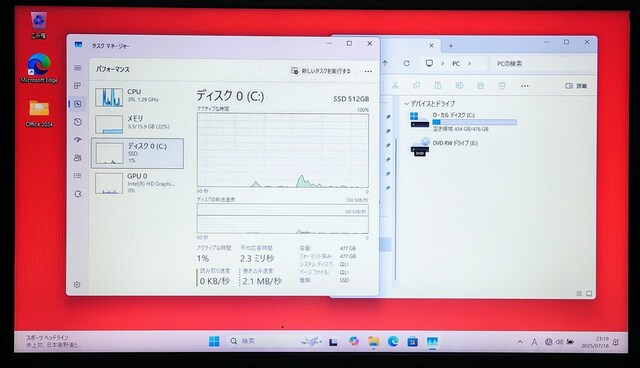Show hidden system tray icons chevron

[520, 342]
